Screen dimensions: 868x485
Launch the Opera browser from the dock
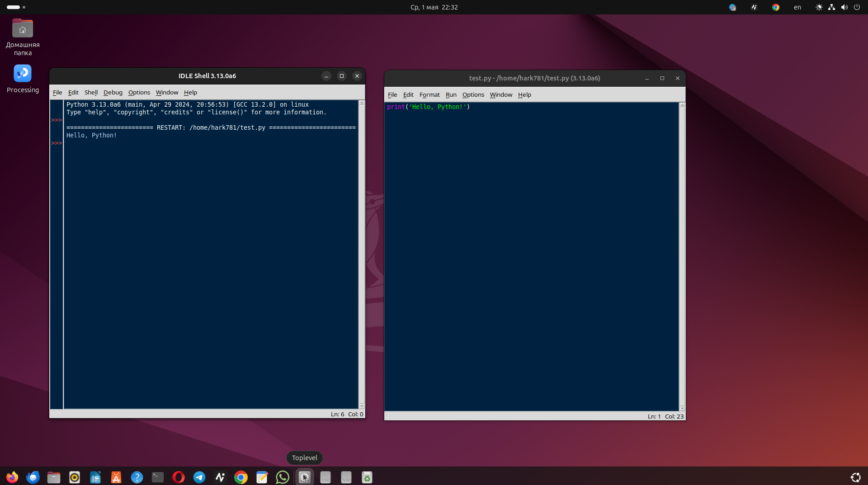point(179,477)
